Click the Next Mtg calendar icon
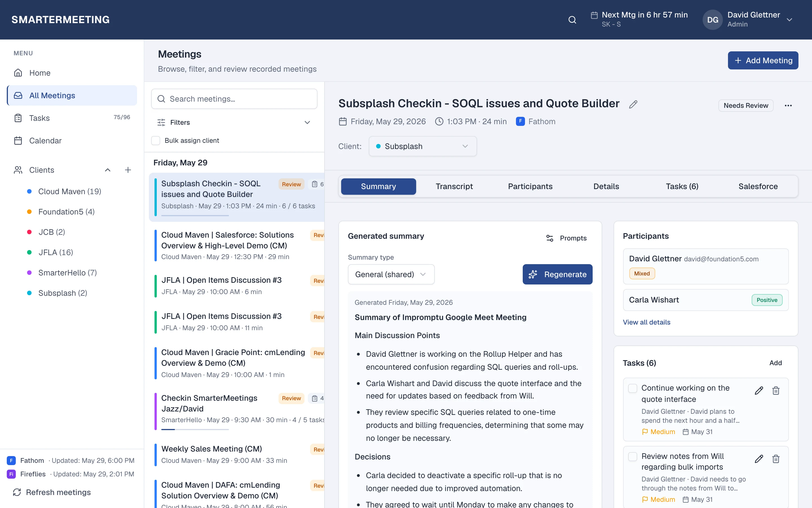The height and width of the screenshot is (508, 812). (594, 15)
